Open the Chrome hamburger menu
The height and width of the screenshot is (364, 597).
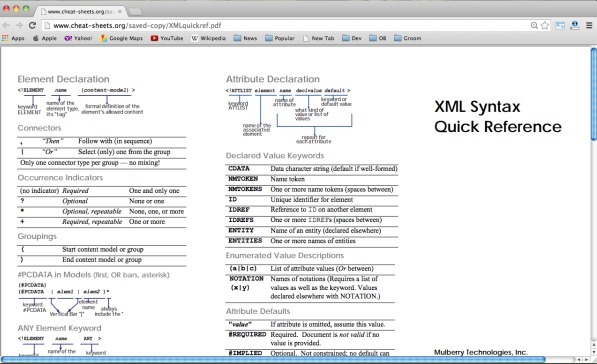pos(589,26)
